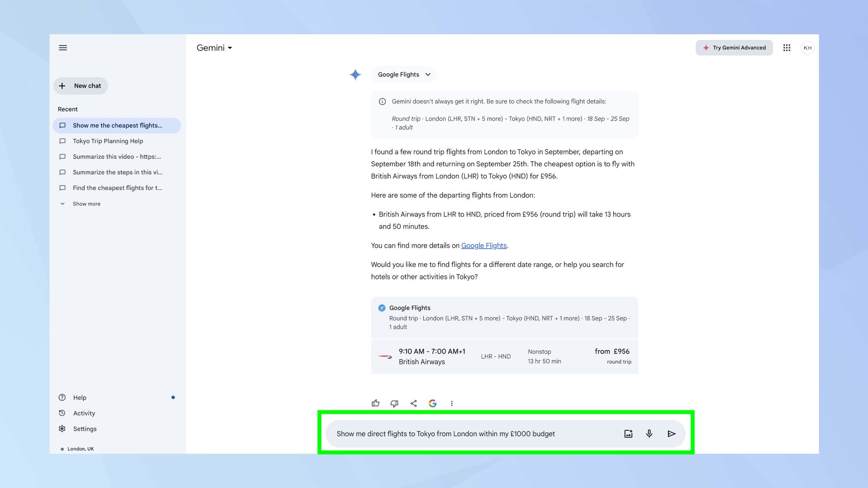The image size is (868, 488).
Task: Open 'Show me the cheapest flights...' chat
Action: click(x=117, y=125)
